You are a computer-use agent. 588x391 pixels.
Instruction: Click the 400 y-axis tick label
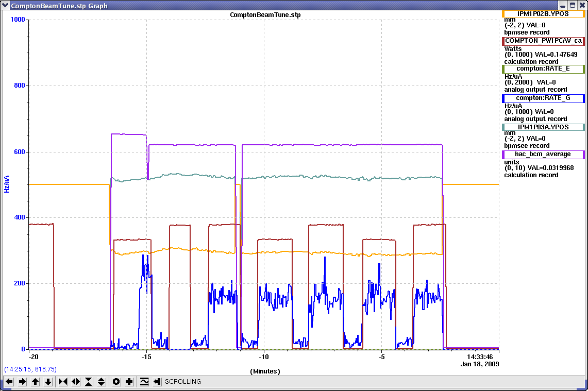[x=20, y=217]
